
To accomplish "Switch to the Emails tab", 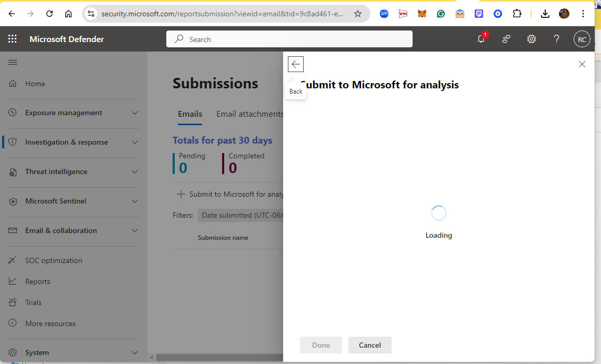I will coord(190,114).
